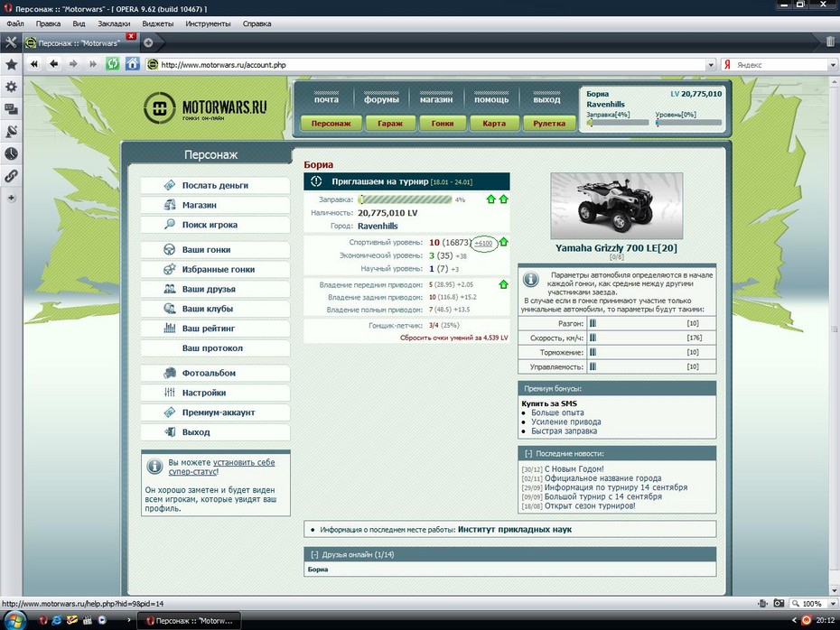Viewport: 840px width, 630px height.
Task: Open the gear Widgets panel in sidebar
Action: coord(11,87)
